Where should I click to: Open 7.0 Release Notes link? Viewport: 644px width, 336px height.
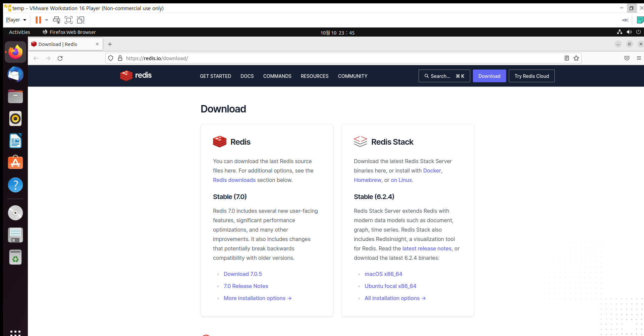(x=246, y=286)
